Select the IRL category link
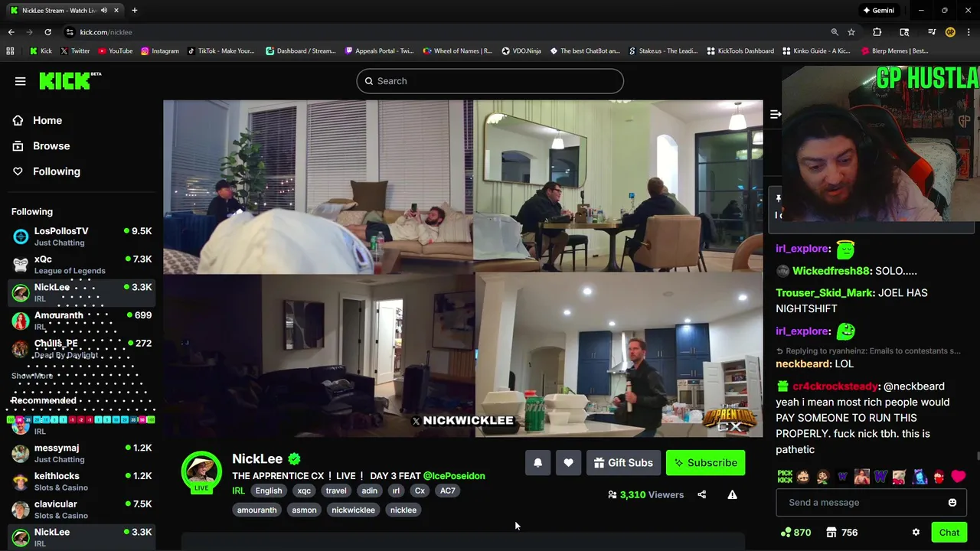980x551 pixels. (238, 491)
